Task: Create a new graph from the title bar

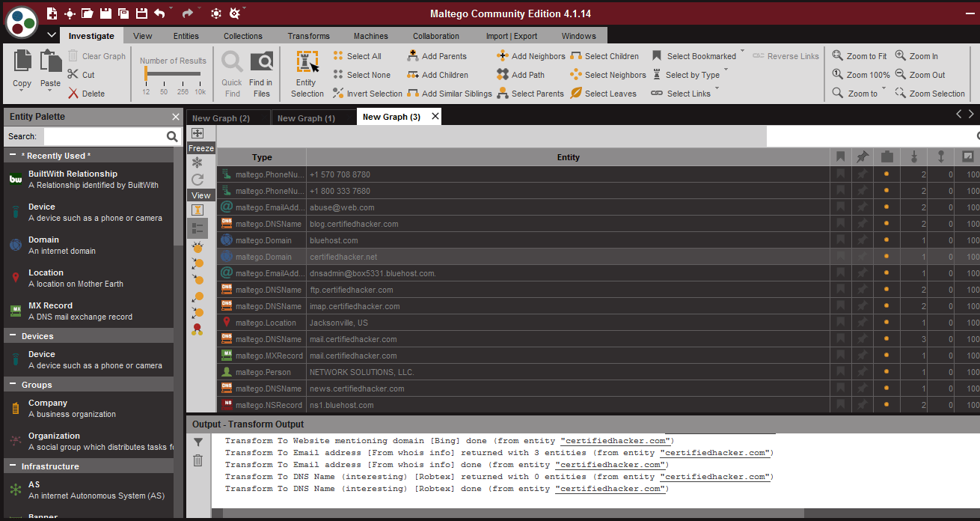Action: (52, 13)
